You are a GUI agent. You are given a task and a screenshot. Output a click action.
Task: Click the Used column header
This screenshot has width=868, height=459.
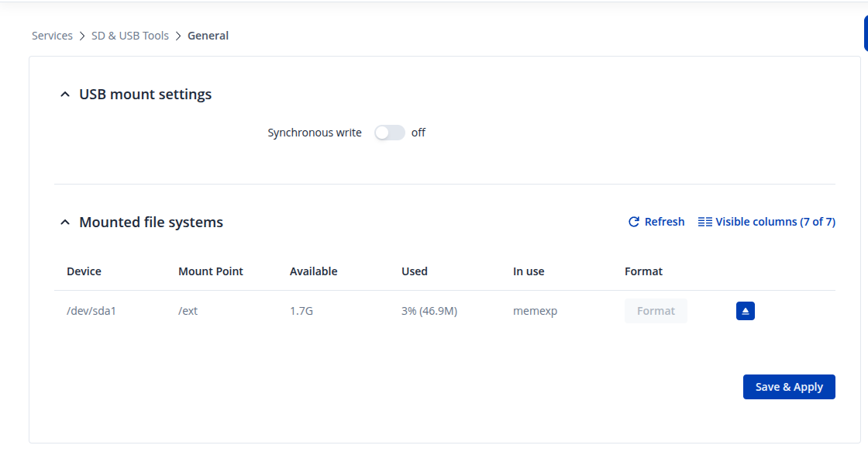[414, 271]
